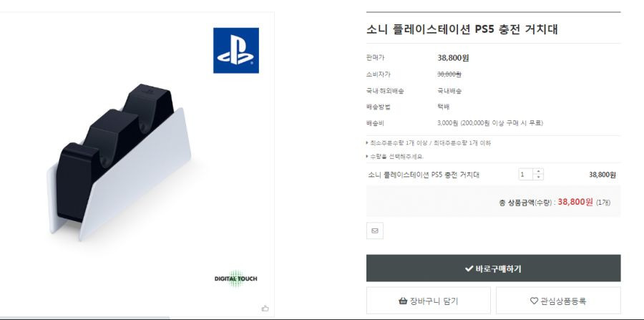Viewport: 644px width, 320px height.
Task: Click the checkmark icon on 바로구매하기
Action: (469, 268)
